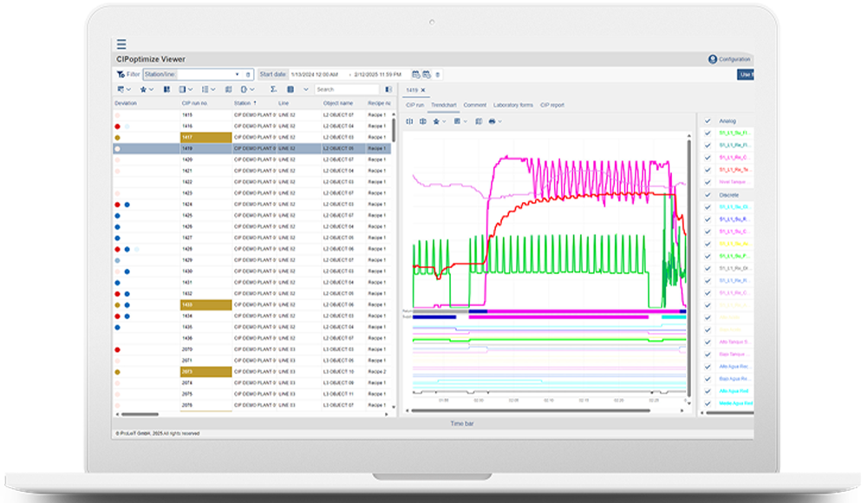Toggle the Discrete group checkbox
This screenshot has height=503, width=868.
tap(708, 195)
